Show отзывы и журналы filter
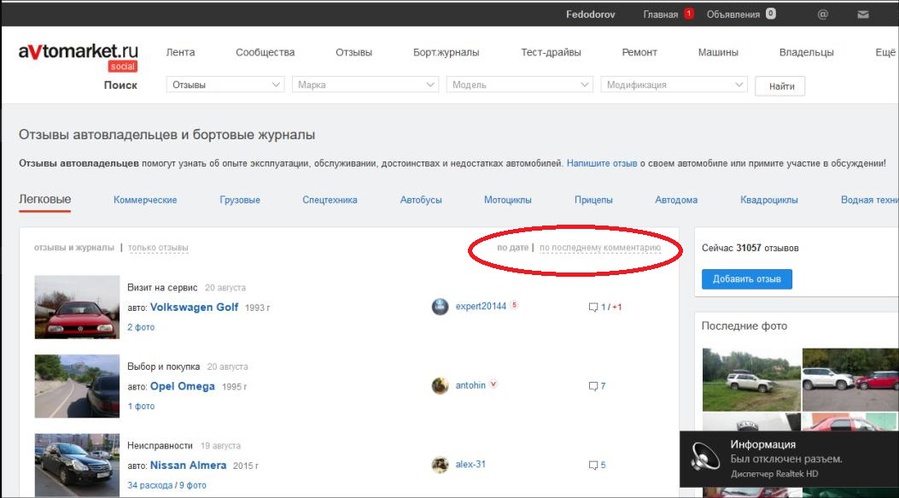 coord(74,248)
